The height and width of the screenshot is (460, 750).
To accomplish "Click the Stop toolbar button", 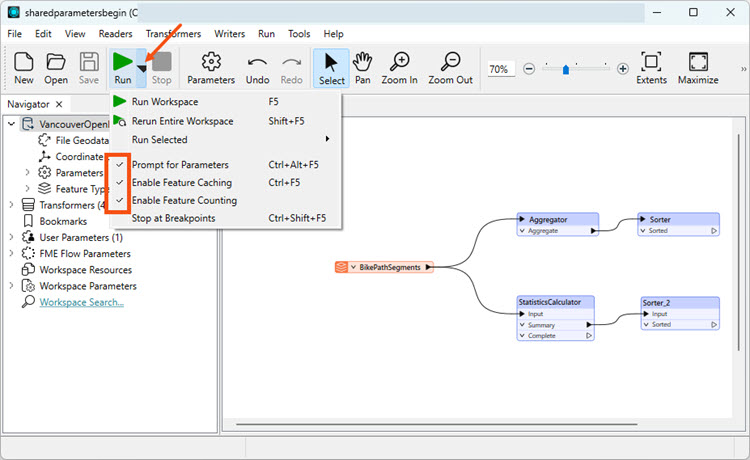I will [161, 68].
